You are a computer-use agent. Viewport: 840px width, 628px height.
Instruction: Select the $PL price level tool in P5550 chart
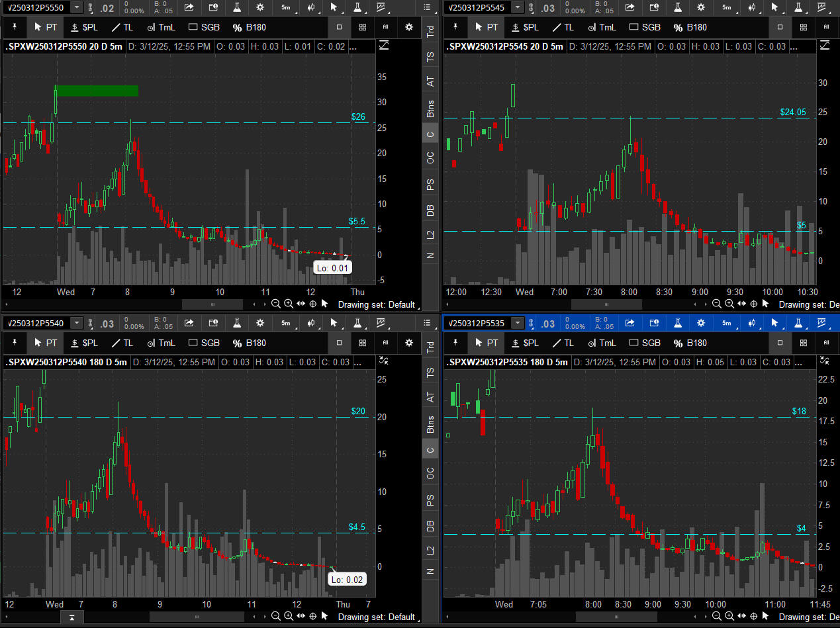(x=83, y=27)
